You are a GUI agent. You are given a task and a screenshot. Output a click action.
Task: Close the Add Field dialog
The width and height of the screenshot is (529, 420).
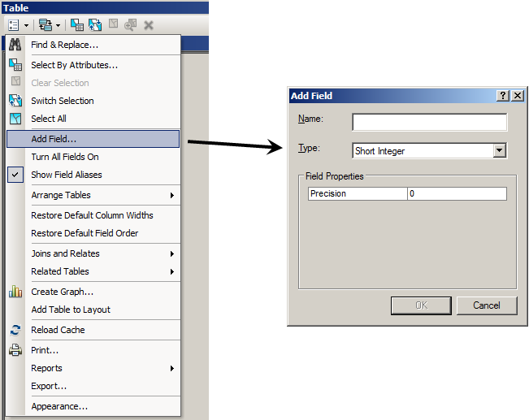(x=518, y=96)
